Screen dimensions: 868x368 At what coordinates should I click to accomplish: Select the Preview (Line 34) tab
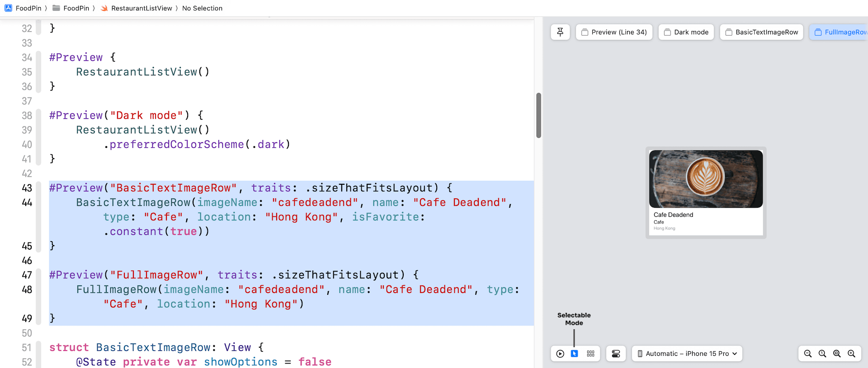point(614,32)
